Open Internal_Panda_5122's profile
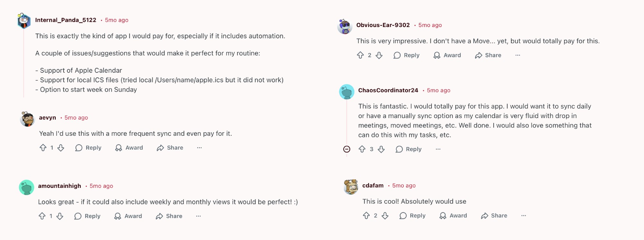The image size is (644, 240). click(65, 20)
